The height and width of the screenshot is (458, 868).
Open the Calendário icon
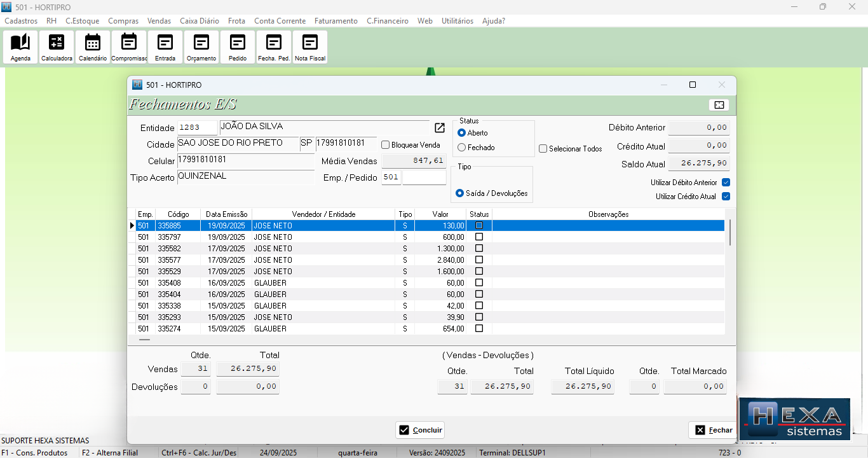click(93, 47)
